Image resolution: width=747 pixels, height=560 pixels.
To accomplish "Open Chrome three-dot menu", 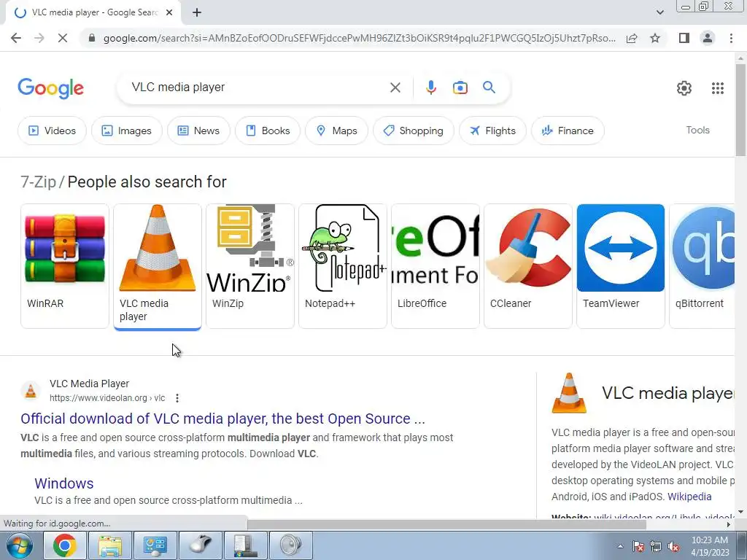I will (x=731, y=38).
